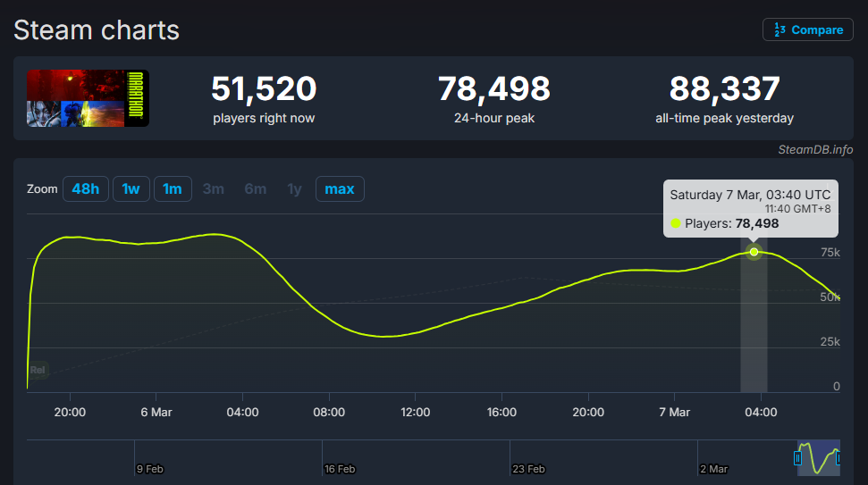868x485 pixels.
Task: Pick the 6m zoom range
Action: pyautogui.click(x=256, y=189)
